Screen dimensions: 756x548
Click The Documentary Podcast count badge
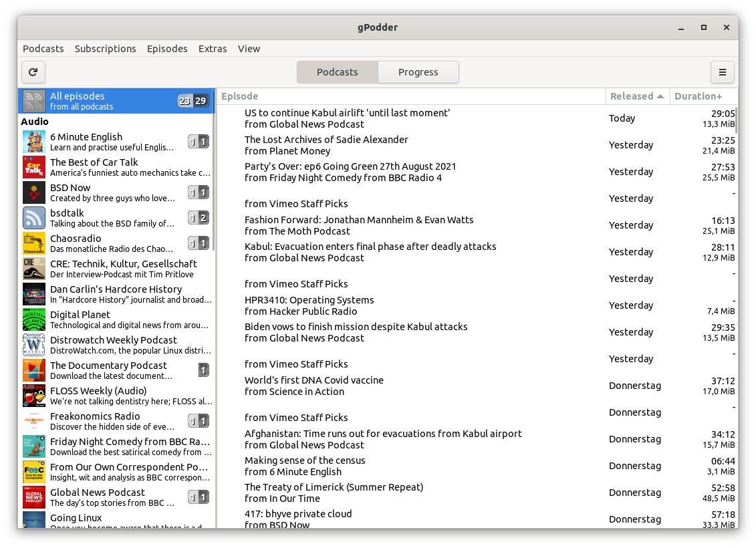[204, 370]
